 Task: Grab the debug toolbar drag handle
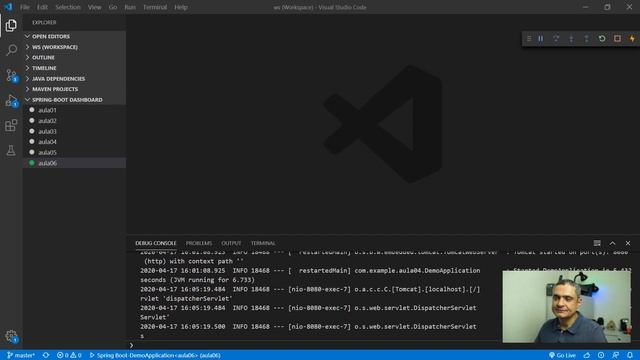coord(529,38)
